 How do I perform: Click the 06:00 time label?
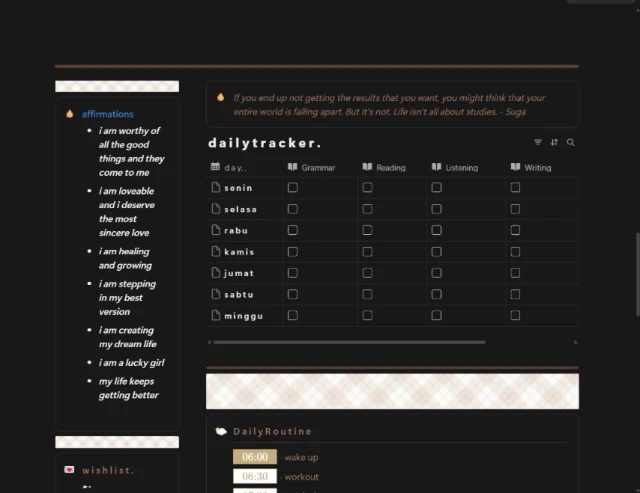pos(255,457)
